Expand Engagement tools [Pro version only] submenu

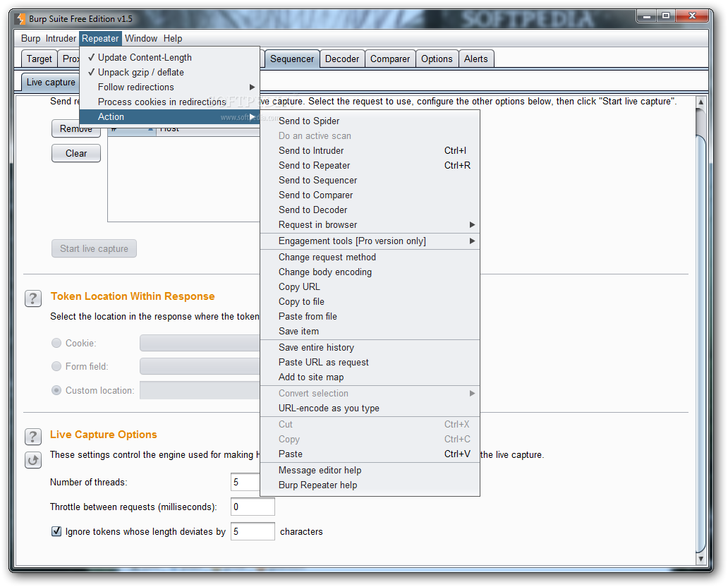(x=370, y=241)
